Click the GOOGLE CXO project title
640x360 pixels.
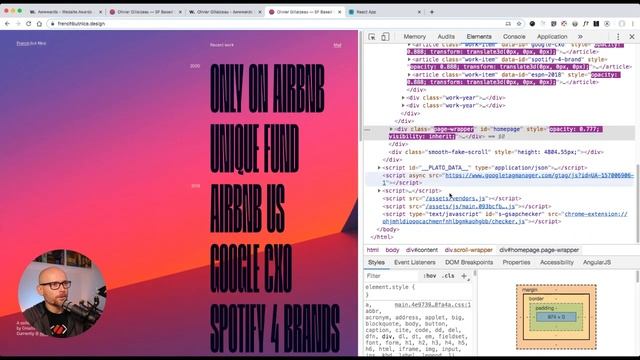251,268
